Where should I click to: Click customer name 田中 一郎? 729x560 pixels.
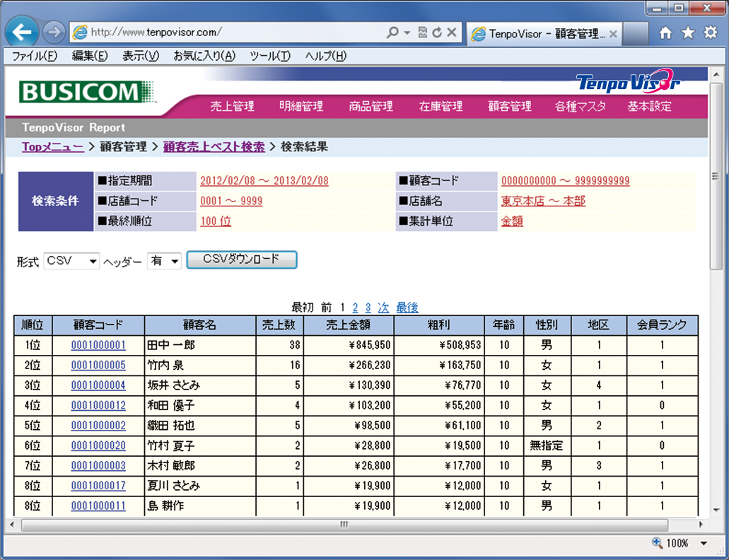click(x=171, y=345)
